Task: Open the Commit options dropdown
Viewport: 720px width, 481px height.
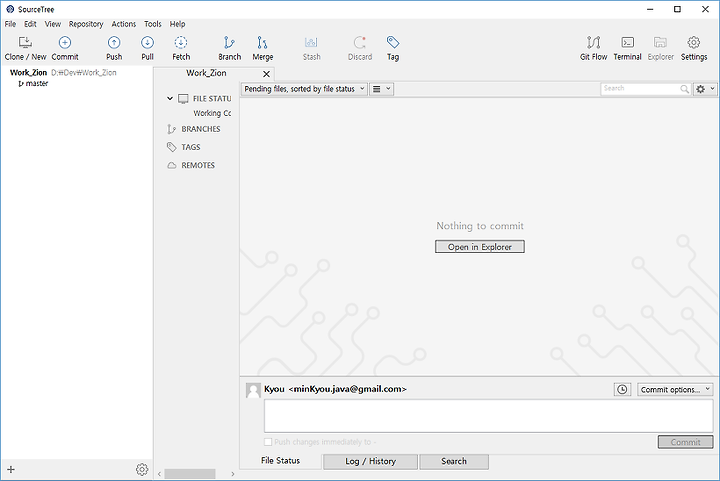Action: (x=675, y=389)
